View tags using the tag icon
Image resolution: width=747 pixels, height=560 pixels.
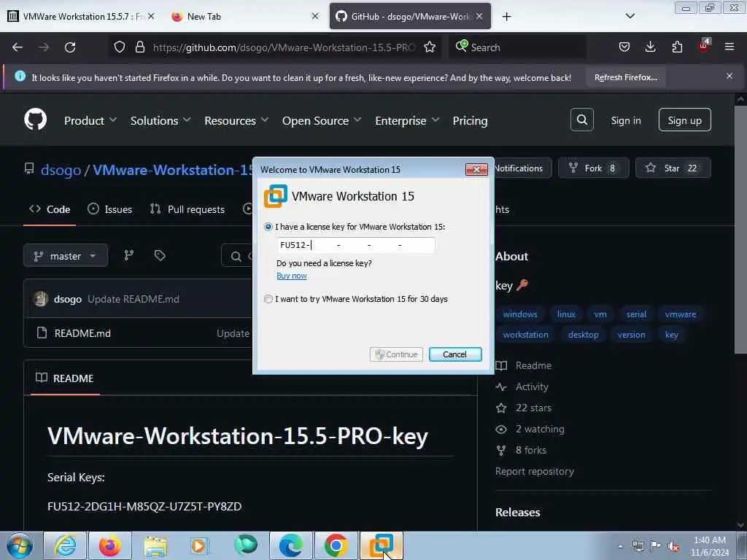pyautogui.click(x=160, y=256)
